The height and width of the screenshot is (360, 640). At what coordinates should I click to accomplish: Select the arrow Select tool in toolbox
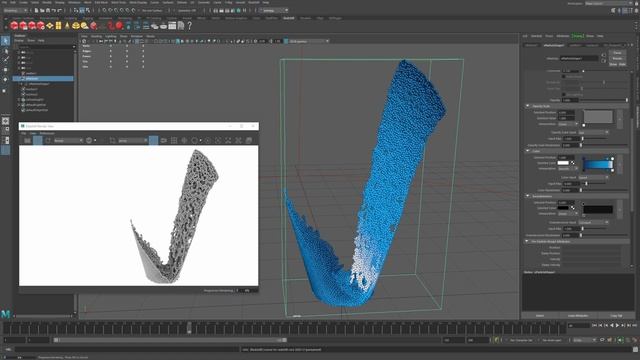tap(5, 41)
